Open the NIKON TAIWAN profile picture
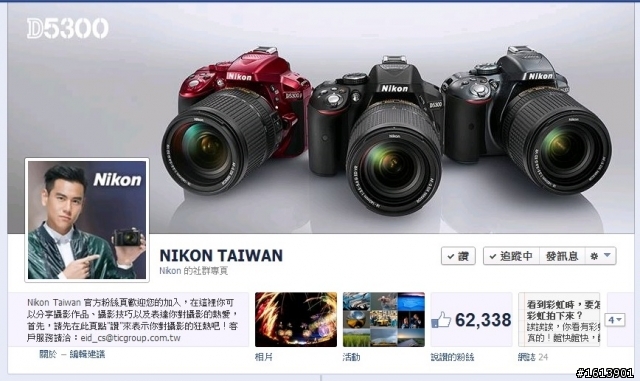This screenshot has width=640, height=381. 87,220
